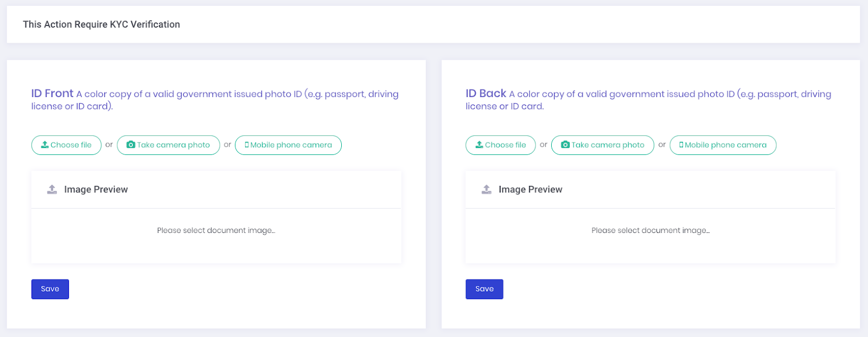Viewport: 868px width, 337px height.
Task: Click the ID Front Image Preview title
Action: (96, 189)
